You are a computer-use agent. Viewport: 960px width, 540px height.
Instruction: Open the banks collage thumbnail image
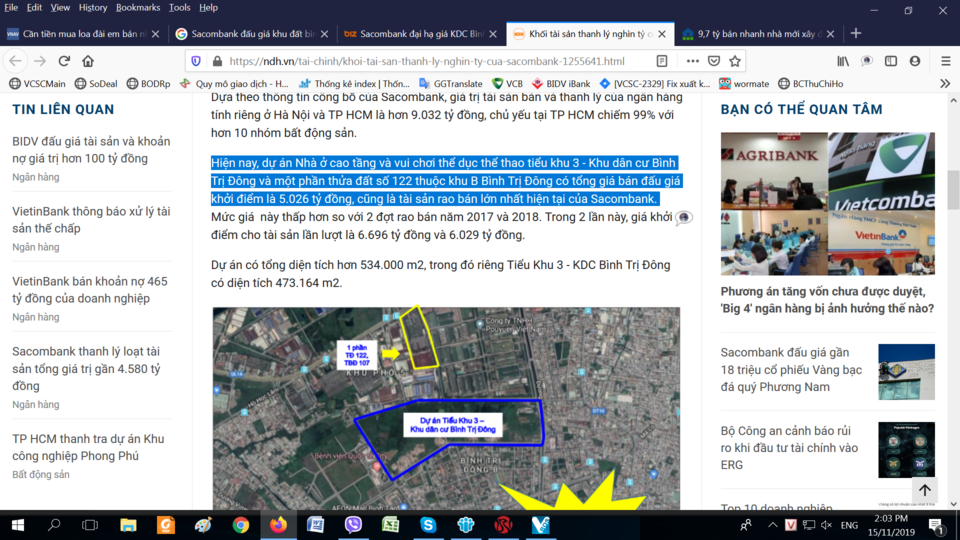(828, 203)
